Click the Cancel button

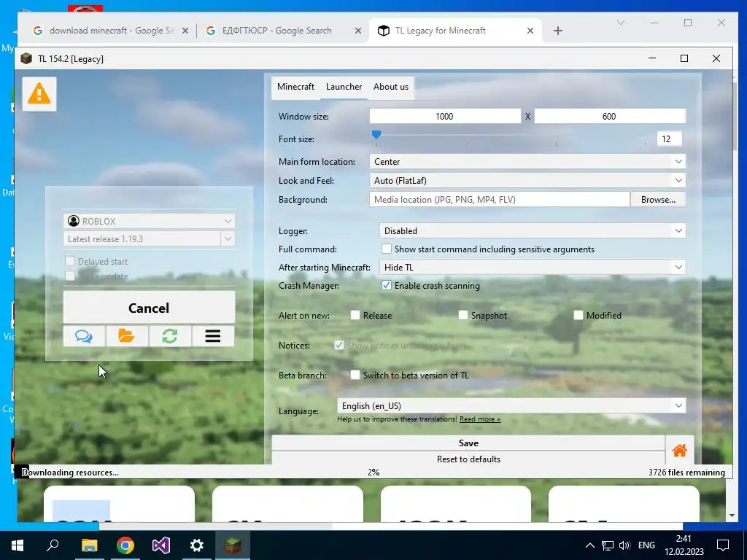(149, 308)
